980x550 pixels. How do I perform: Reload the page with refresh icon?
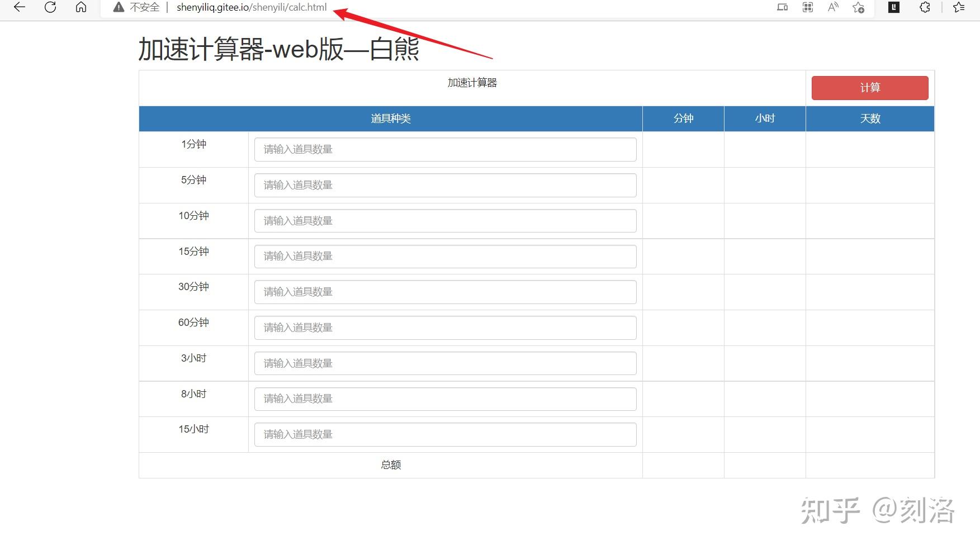50,7
